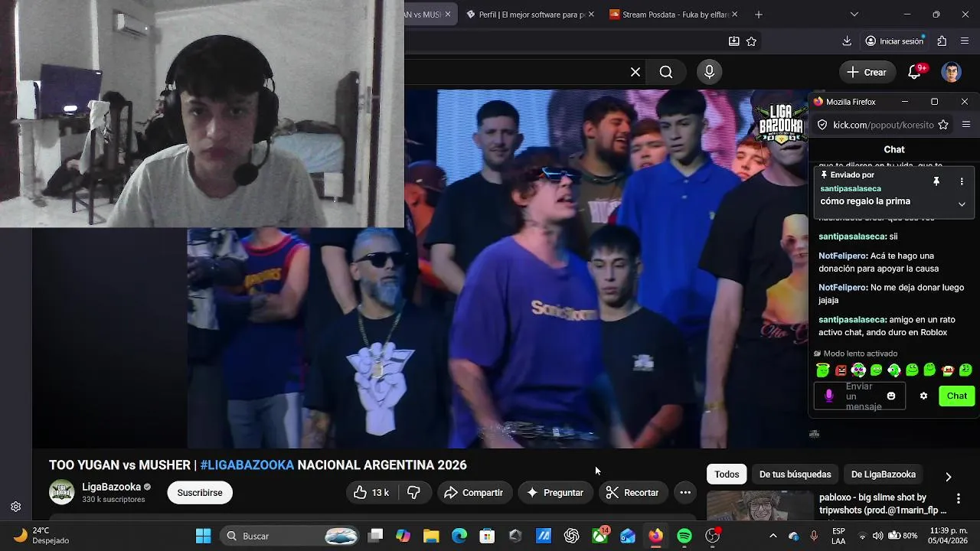The width and height of the screenshot is (980, 551).
Task: Open Spotify from the taskbar
Action: pos(684,536)
